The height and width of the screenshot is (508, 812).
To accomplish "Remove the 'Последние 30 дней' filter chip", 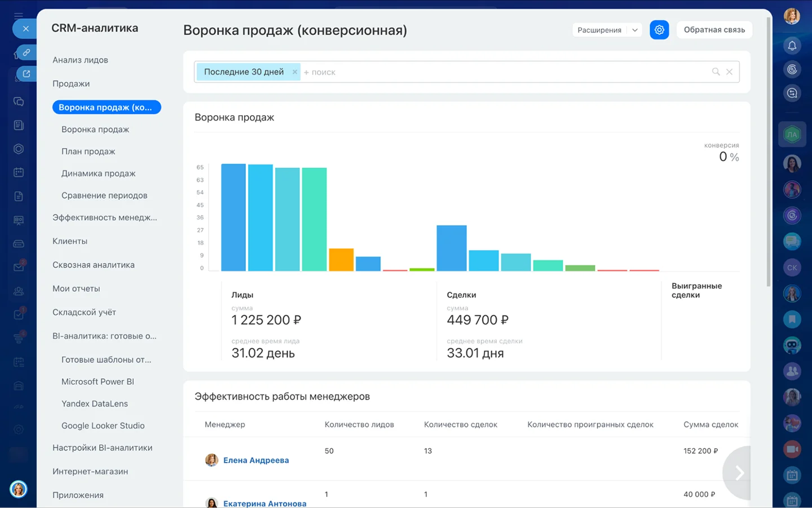I will pyautogui.click(x=294, y=72).
